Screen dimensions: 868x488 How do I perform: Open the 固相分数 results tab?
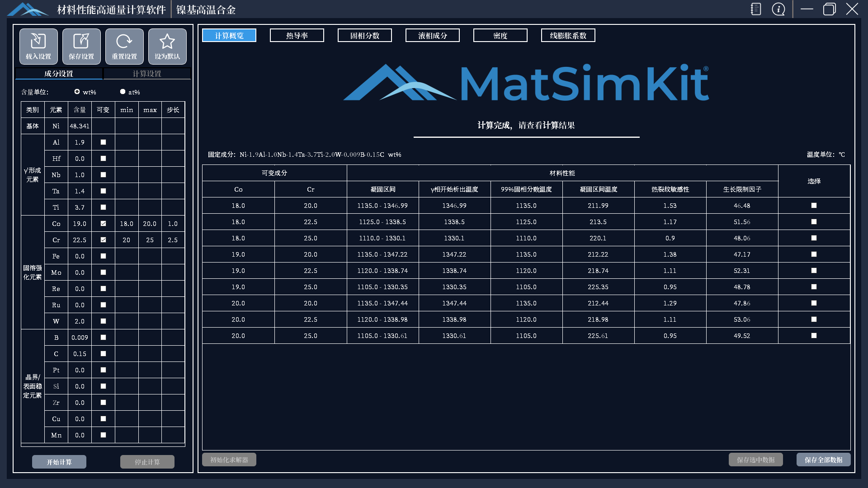(365, 35)
